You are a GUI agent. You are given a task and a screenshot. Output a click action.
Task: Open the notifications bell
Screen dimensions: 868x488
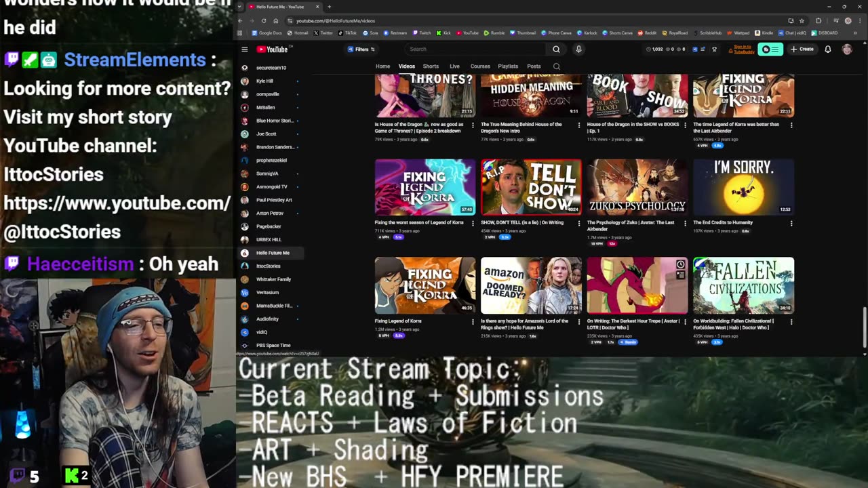point(828,49)
